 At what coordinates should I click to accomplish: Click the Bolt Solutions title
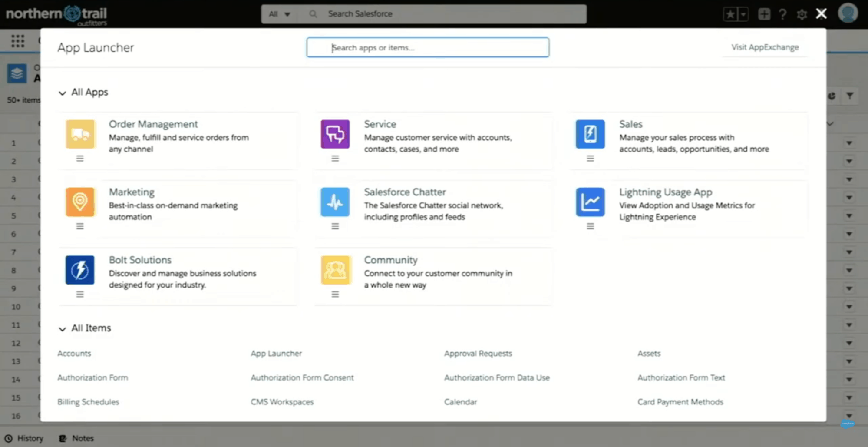point(140,259)
